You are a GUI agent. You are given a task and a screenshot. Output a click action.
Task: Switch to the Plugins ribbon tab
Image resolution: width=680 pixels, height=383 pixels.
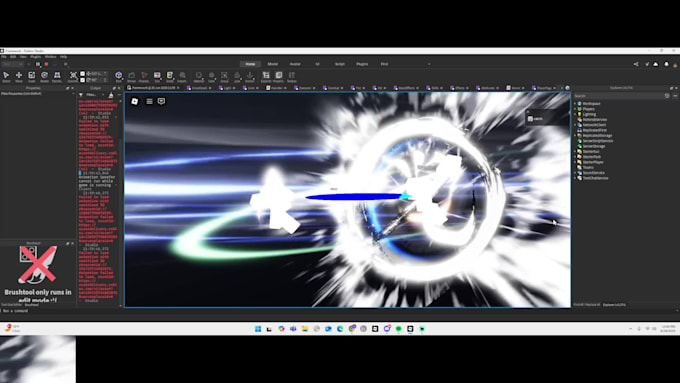(362, 64)
